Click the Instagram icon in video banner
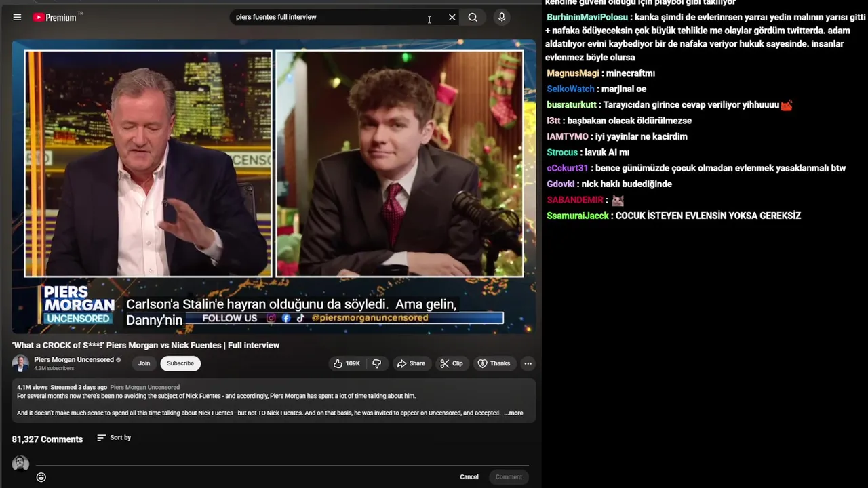 pyautogui.click(x=271, y=318)
